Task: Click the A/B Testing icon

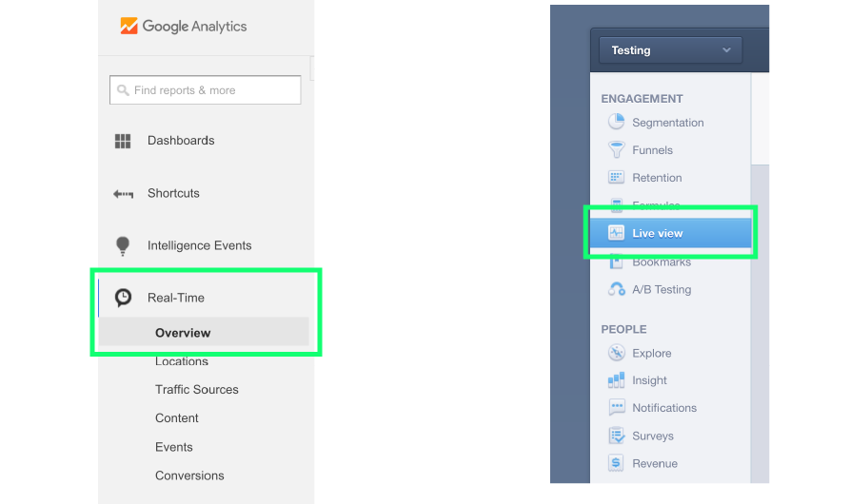Action: [616, 289]
